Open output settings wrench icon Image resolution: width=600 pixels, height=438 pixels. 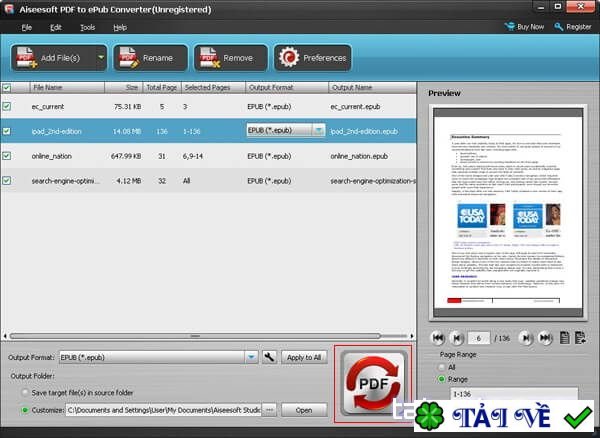coord(269,357)
